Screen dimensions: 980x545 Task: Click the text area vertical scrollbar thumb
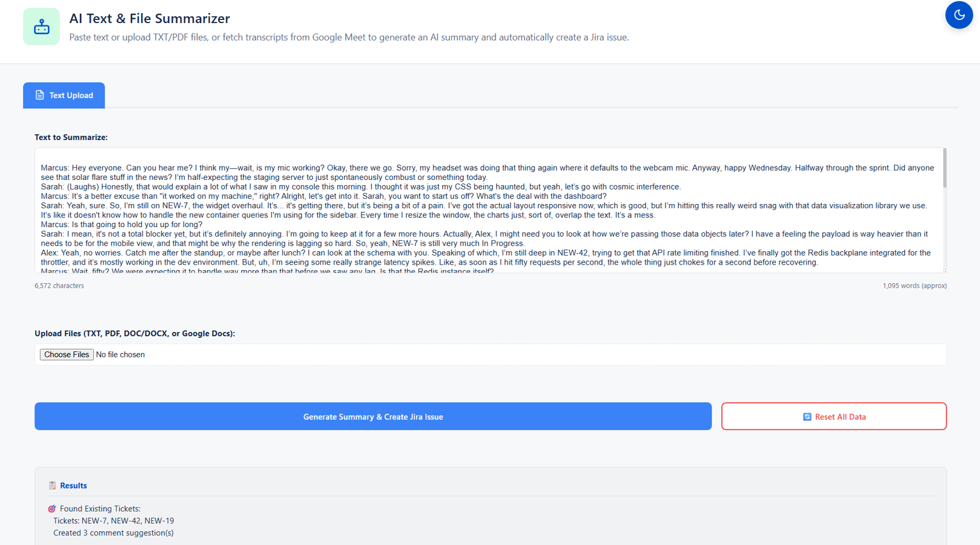[x=944, y=168]
